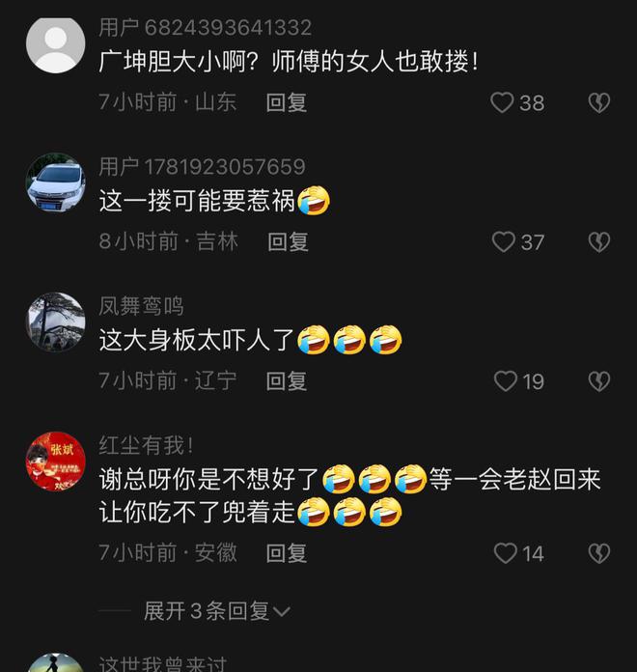
Task: Like the comment with 38 likes
Action: [x=502, y=103]
